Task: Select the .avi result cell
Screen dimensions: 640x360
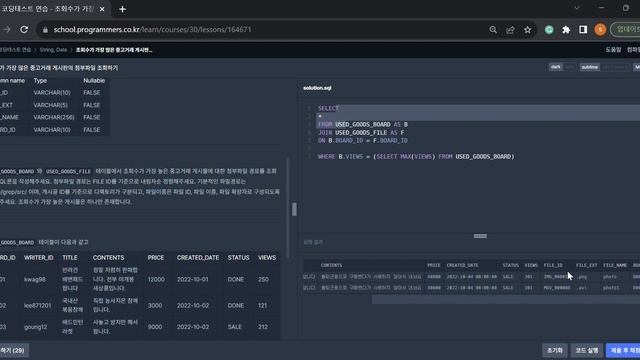Action: (582, 287)
